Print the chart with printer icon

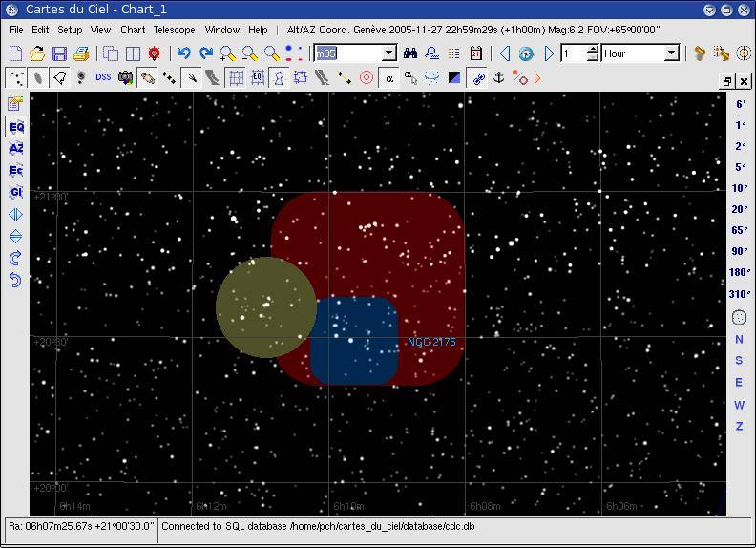pos(81,53)
